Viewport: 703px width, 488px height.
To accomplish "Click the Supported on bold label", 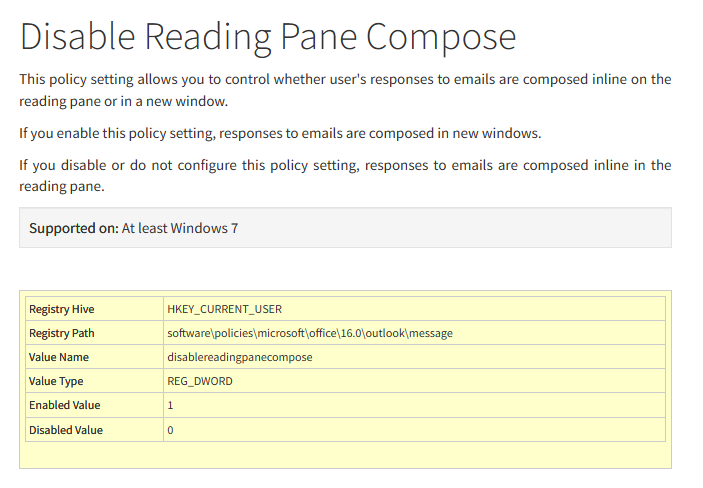I will click(74, 228).
